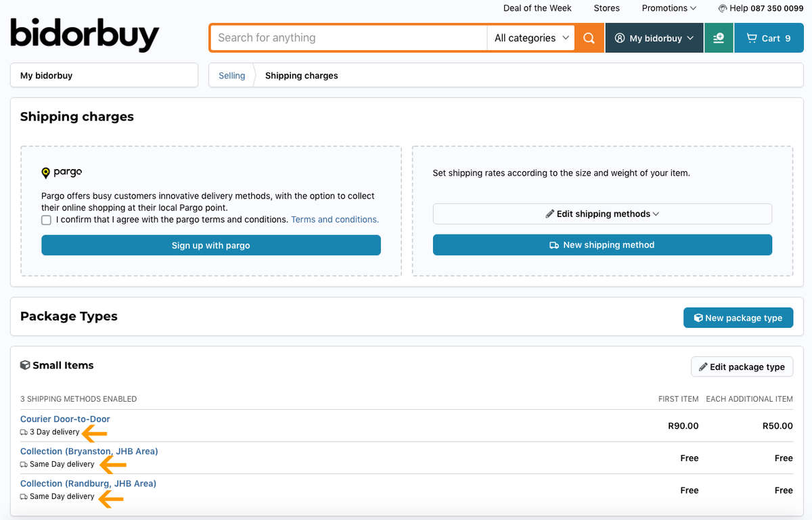Image resolution: width=812 pixels, height=520 pixels.
Task: Expand the Edit shipping methods dropdown
Action: pyautogui.click(x=602, y=214)
